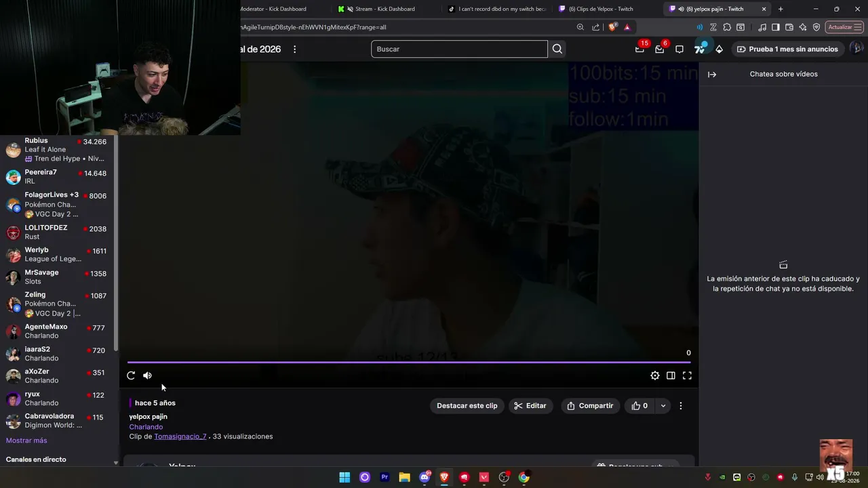
Task: Click the share page icon in address bar
Action: 595,27
